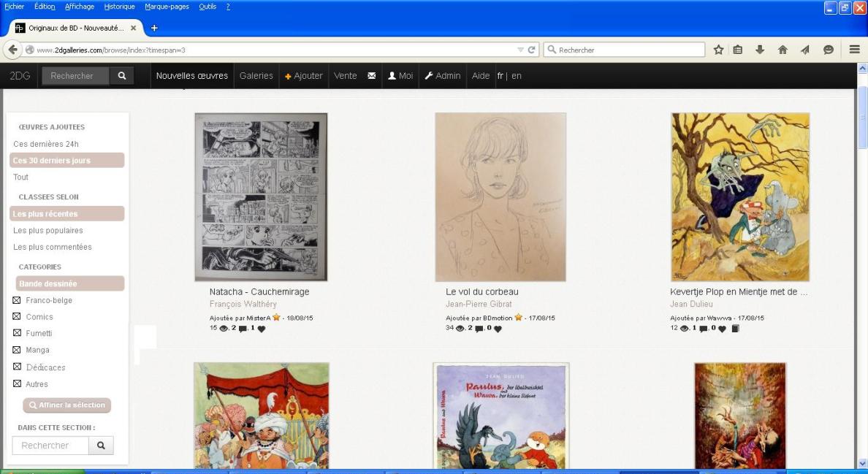This screenshot has height=474, width=868.
Task: Click the browser back arrow button
Action: (14, 50)
